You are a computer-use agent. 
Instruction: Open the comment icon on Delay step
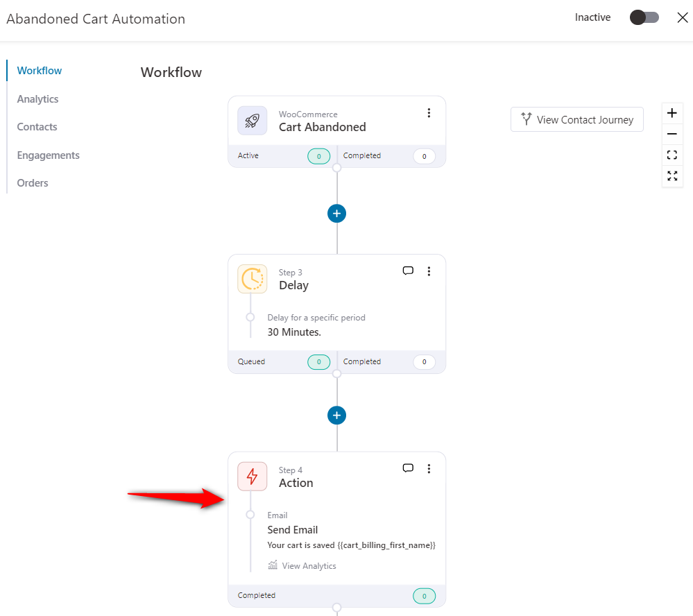coord(408,271)
